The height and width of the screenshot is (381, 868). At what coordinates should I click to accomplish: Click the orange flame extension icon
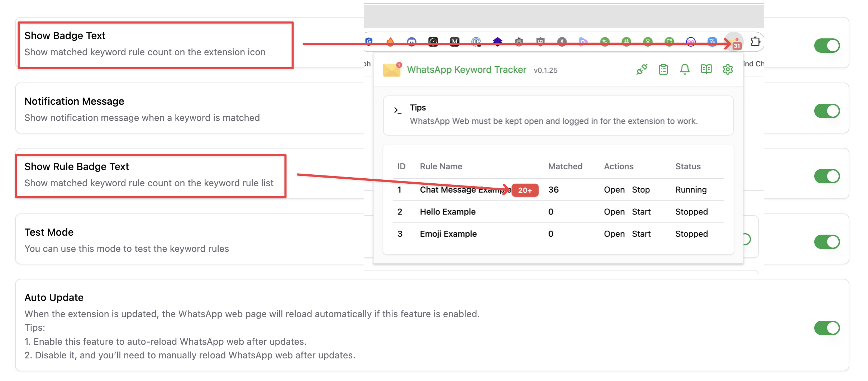pyautogui.click(x=390, y=42)
